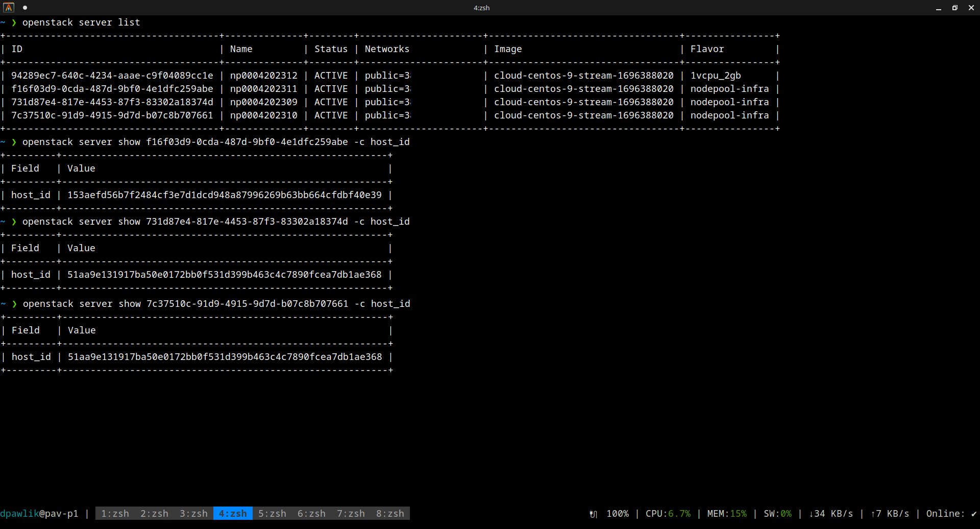This screenshot has width=980, height=529.
Task: Switch to tmux window 1:zsh
Action: click(115, 514)
